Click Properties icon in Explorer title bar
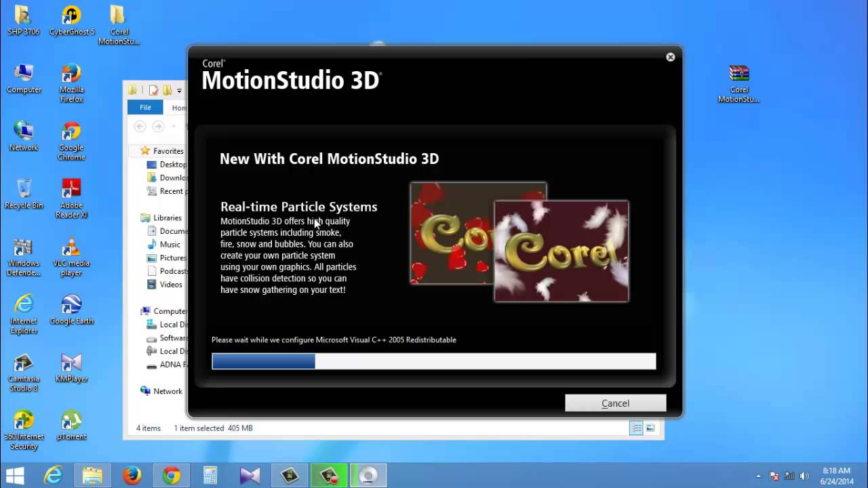This screenshot has width=868, height=488. pyautogui.click(x=154, y=90)
